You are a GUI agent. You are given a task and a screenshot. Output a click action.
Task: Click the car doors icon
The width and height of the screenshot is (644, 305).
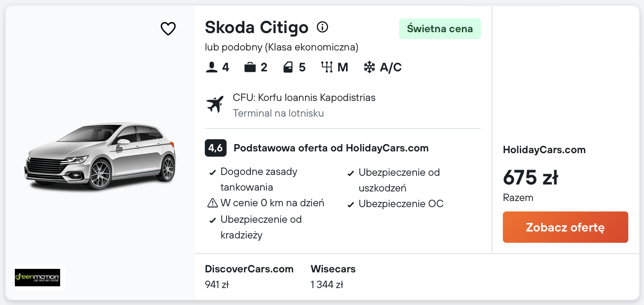point(288,67)
